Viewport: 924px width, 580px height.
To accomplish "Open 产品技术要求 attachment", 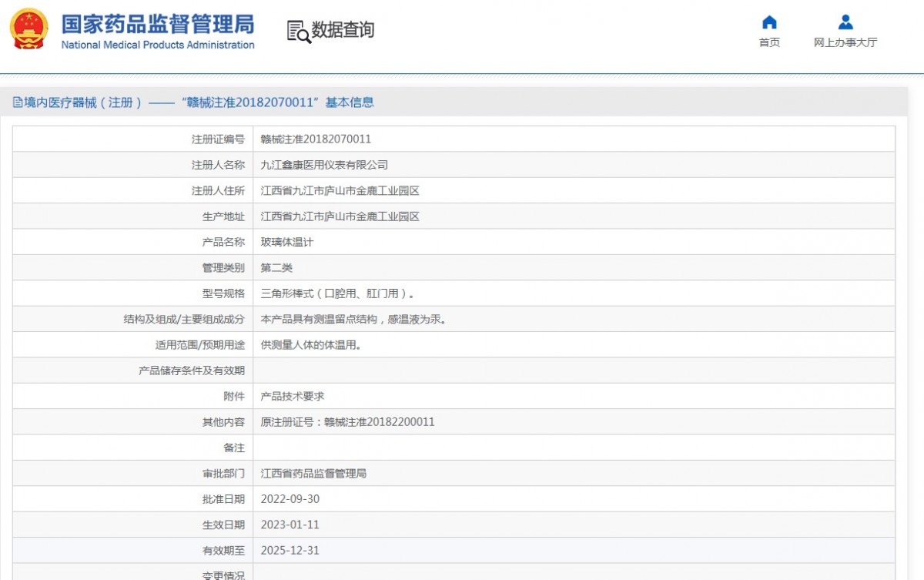I will 293,396.
